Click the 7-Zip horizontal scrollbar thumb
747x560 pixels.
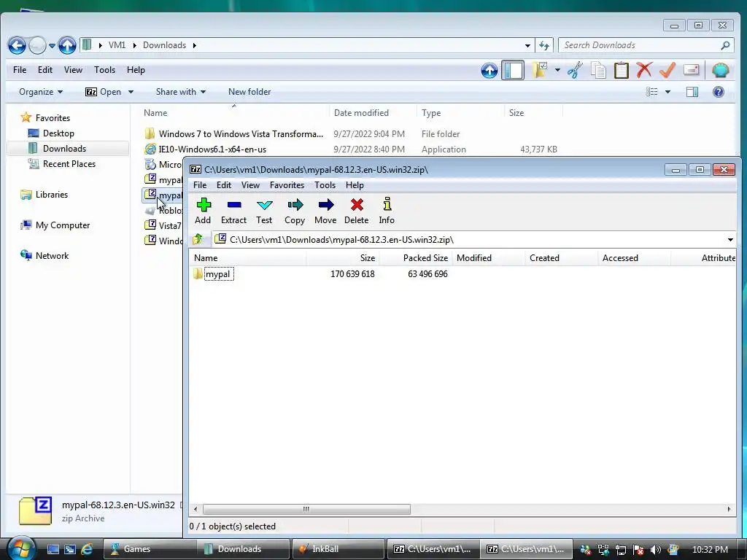(x=306, y=509)
